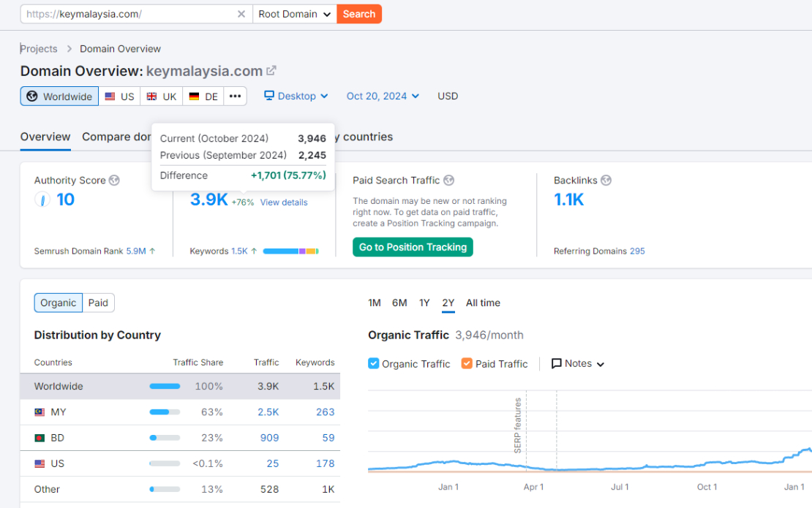Open the Oct 20, 2024 date dropdown

[x=383, y=96]
